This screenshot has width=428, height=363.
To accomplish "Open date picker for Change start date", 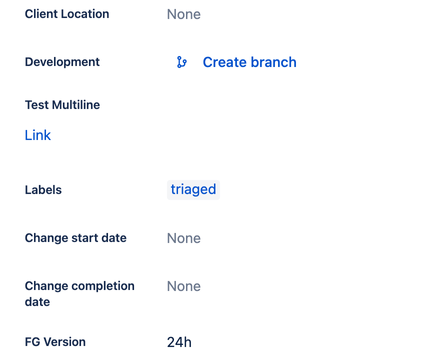I will click(184, 238).
